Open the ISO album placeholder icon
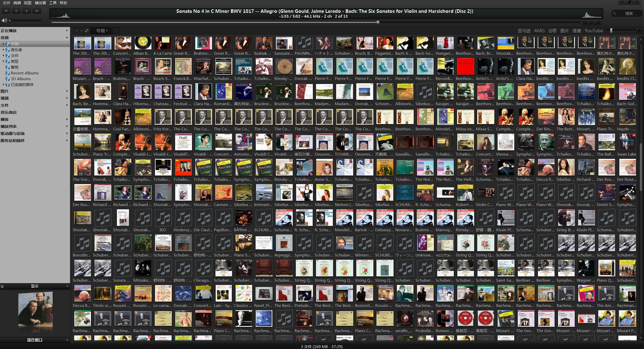The image size is (644, 349). 163,218
